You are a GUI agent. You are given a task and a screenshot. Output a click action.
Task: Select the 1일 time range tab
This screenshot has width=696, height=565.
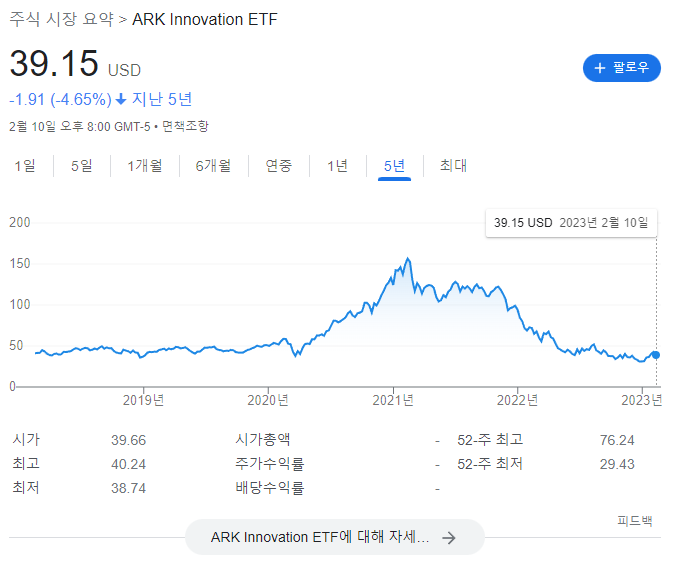tap(25, 166)
